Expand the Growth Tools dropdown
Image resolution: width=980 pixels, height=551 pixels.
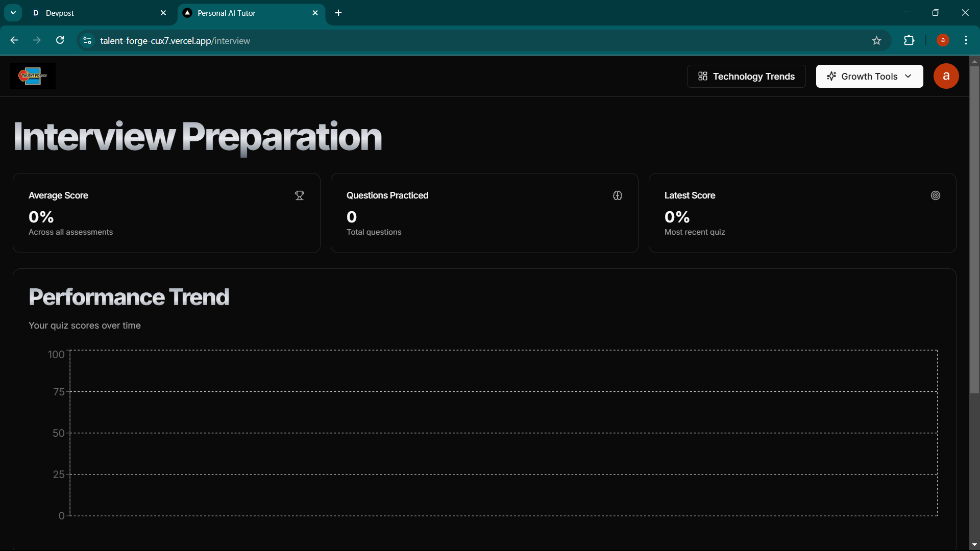click(869, 77)
